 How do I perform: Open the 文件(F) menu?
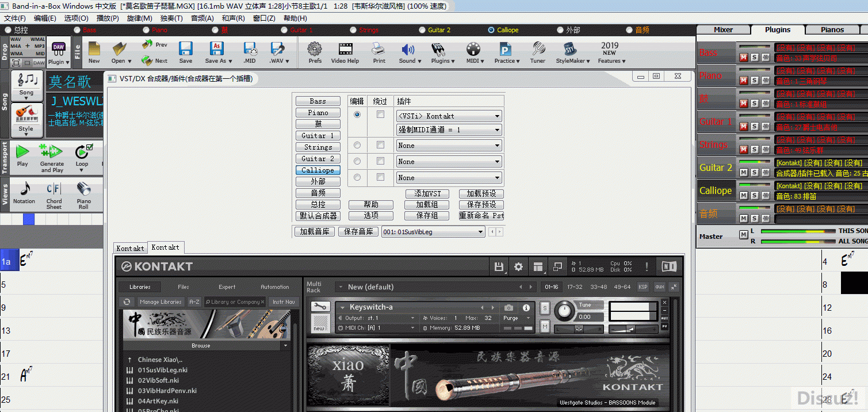click(15, 18)
